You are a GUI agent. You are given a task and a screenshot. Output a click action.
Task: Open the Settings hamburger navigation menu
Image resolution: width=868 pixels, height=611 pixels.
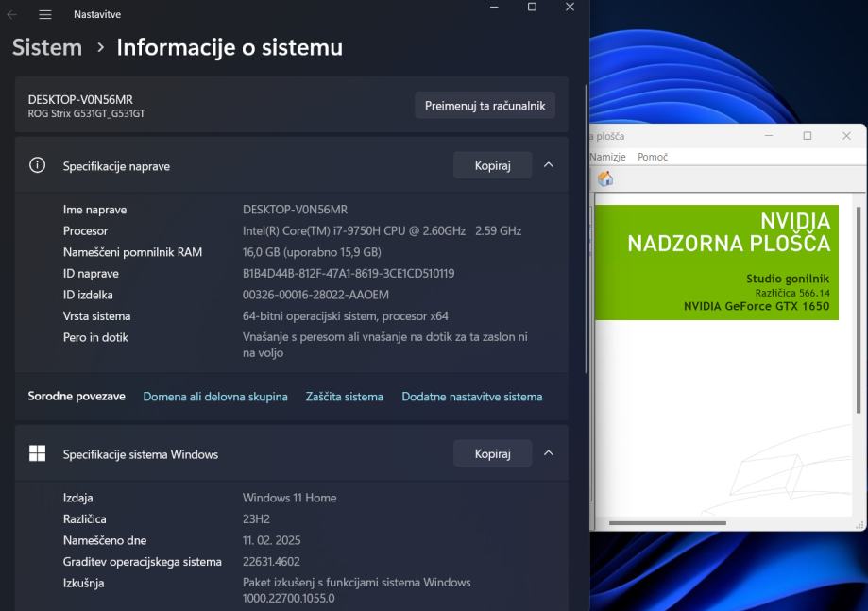tap(45, 14)
